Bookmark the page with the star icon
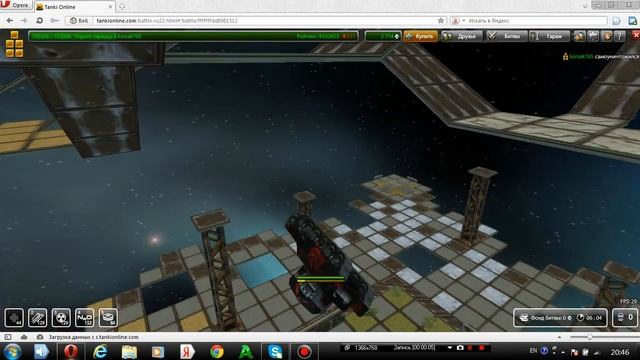640x360 pixels. pyautogui.click(x=441, y=20)
